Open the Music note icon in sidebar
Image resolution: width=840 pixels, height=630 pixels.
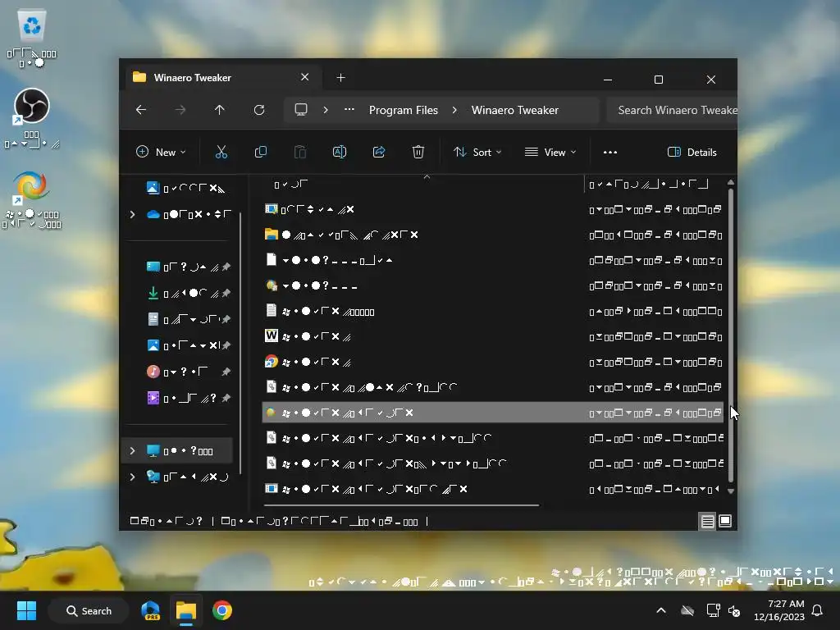(153, 372)
